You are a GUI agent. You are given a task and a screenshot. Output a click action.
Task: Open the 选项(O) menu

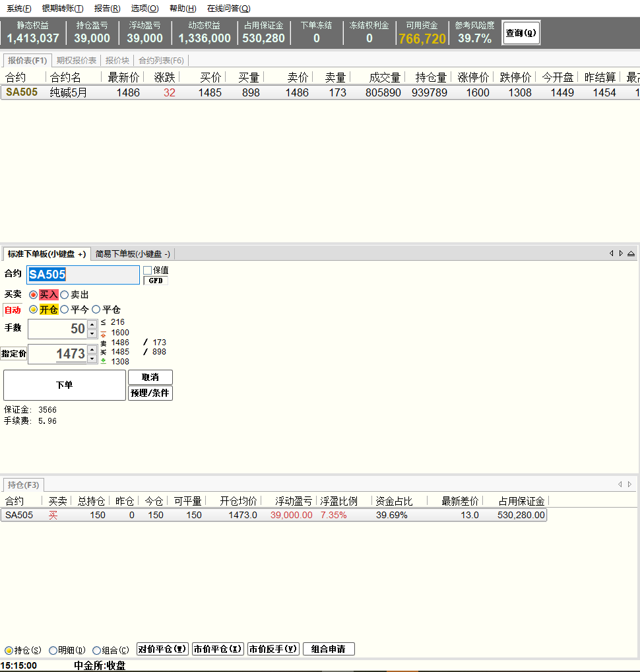[x=144, y=9]
